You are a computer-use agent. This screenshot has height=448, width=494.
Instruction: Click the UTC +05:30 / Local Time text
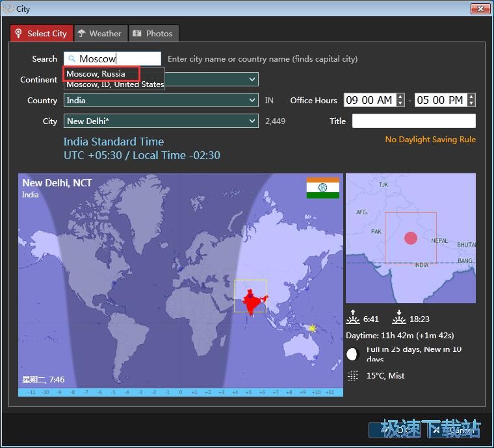(x=142, y=155)
